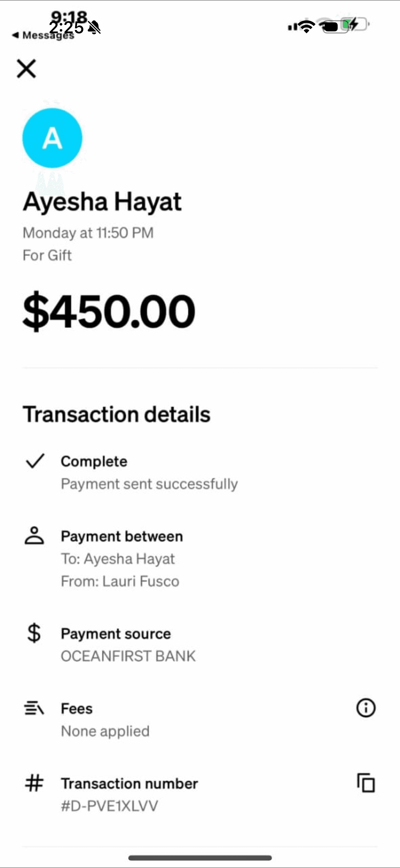The width and height of the screenshot is (400, 868).
Task: Tap the Complete checkmark icon
Action: point(35,461)
